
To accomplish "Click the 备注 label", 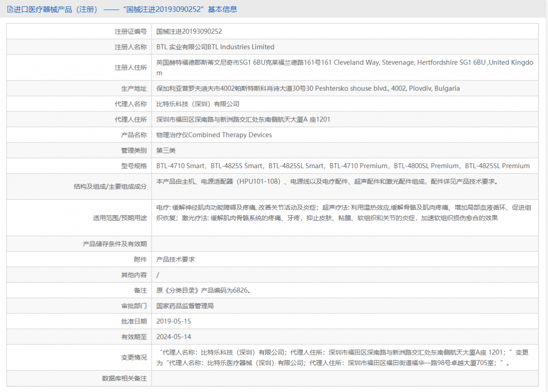I will pos(140,291).
